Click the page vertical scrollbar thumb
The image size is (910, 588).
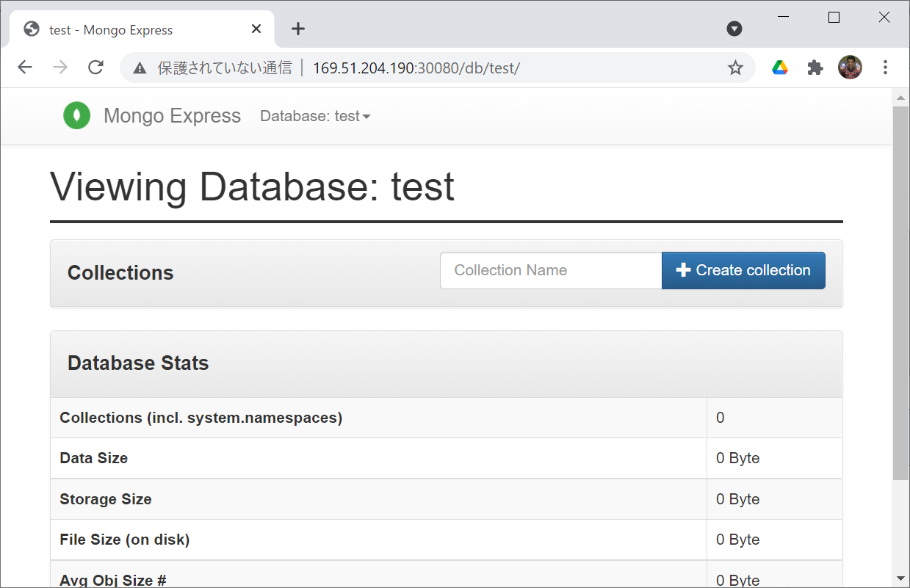point(900,294)
